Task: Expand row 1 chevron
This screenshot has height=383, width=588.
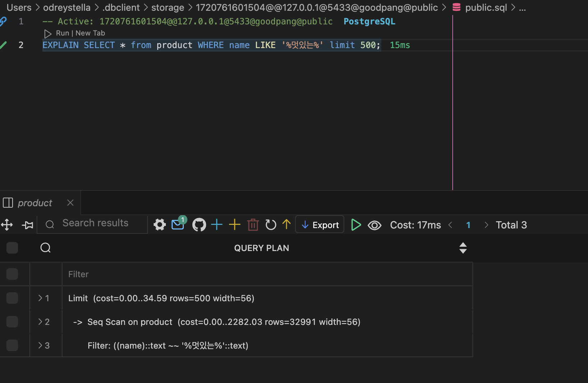Action: click(x=40, y=298)
